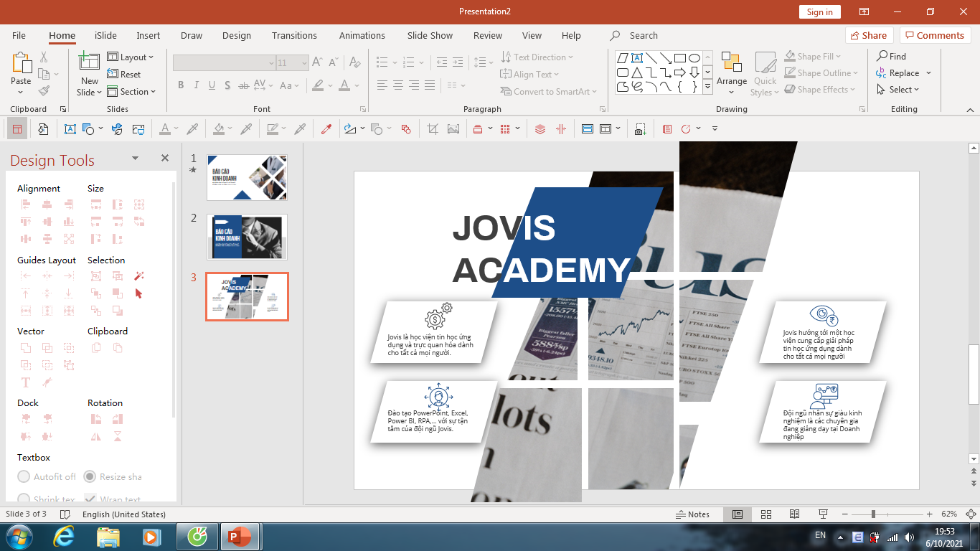This screenshot has height=551, width=980.
Task: Click the text T icon under Vector
Action: coord(26,382)
